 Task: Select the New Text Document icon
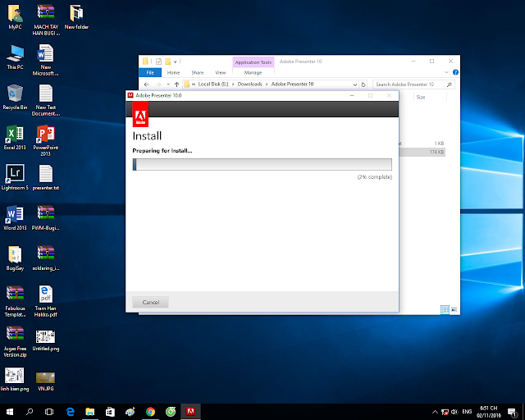(46, 100)
